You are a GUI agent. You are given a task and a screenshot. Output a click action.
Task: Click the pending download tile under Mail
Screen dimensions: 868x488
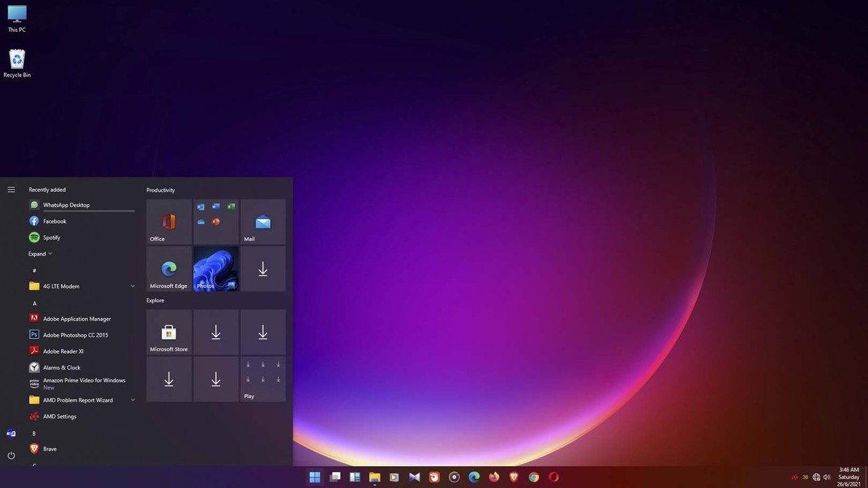tap(263, 268)
